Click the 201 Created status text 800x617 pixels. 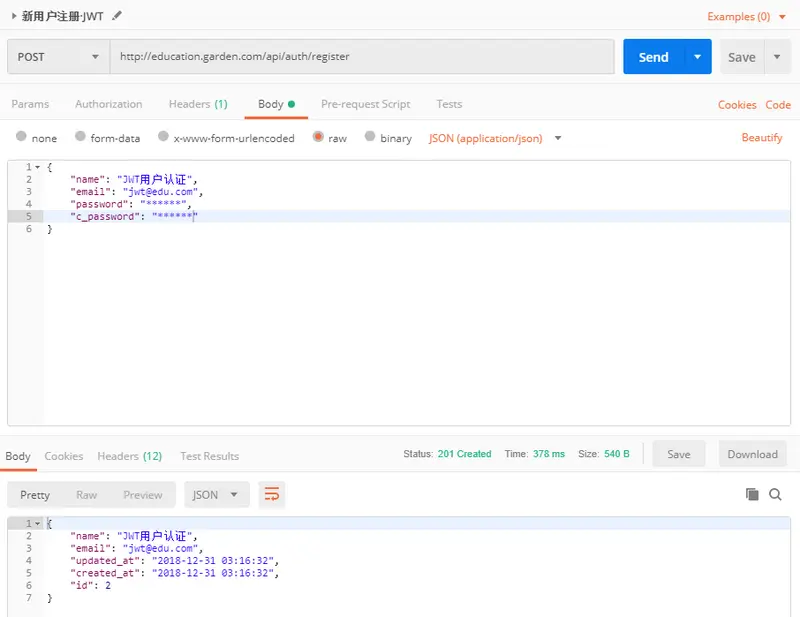(464, 454)
